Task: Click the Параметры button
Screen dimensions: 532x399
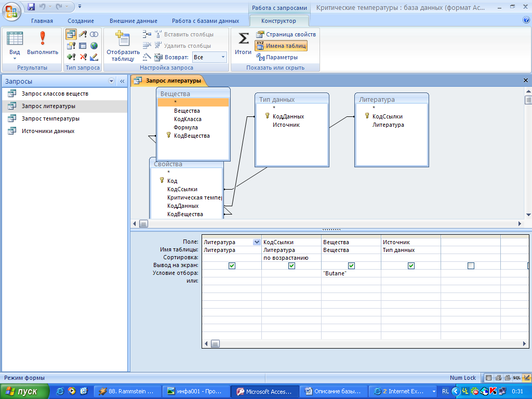Action: 277,57
